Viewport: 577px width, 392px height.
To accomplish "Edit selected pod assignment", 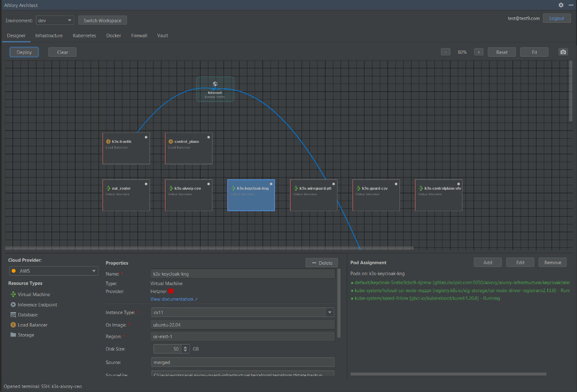I will [520, 262].
